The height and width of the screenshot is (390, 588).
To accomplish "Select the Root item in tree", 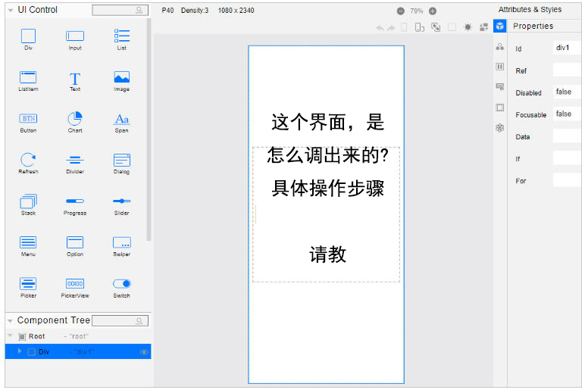I will [36, 336].
